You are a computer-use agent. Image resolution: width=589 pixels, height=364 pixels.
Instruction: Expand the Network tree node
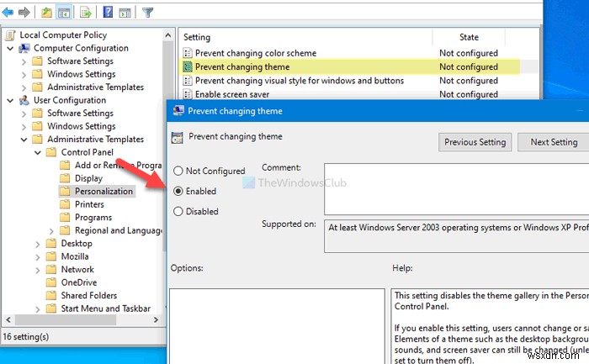[x=38, y=270]
